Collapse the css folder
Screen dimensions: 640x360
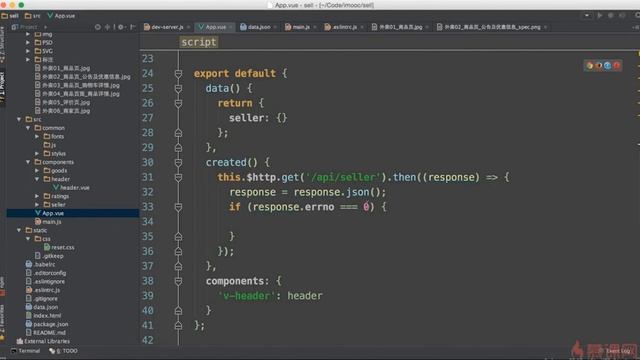28,239
